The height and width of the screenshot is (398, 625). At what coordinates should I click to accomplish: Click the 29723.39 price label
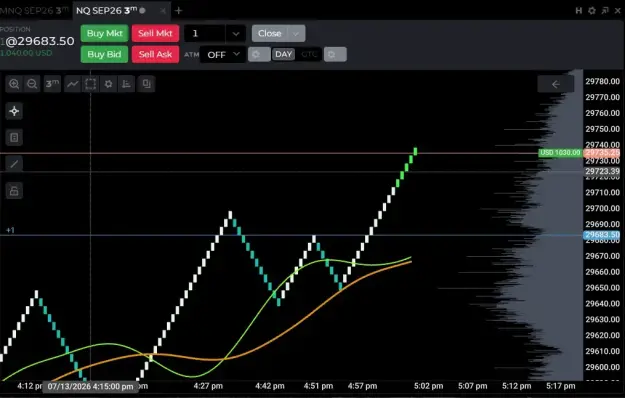pos(602,171)
